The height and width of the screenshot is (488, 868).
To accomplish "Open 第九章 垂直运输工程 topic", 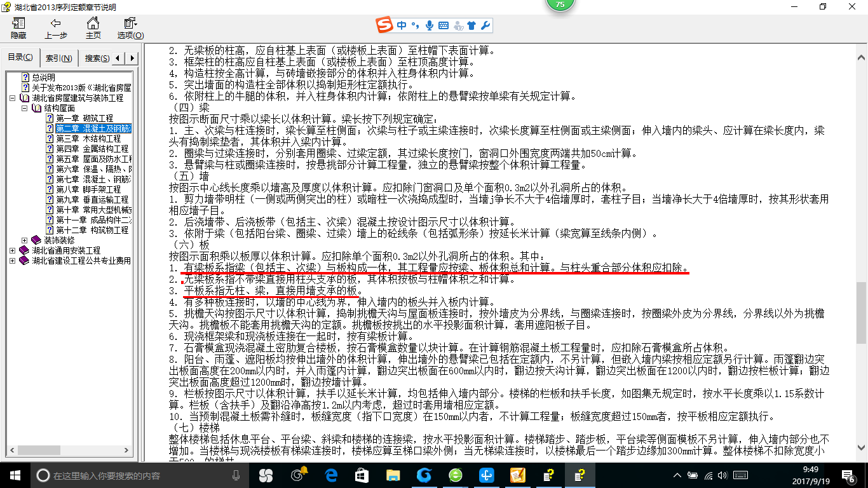I will click(x=92, y=200).
